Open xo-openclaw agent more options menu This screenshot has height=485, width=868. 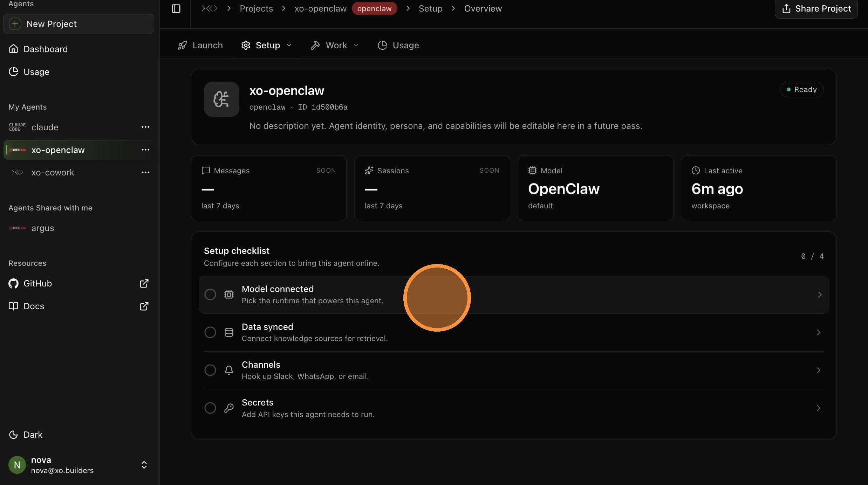(x=145, y=150)
